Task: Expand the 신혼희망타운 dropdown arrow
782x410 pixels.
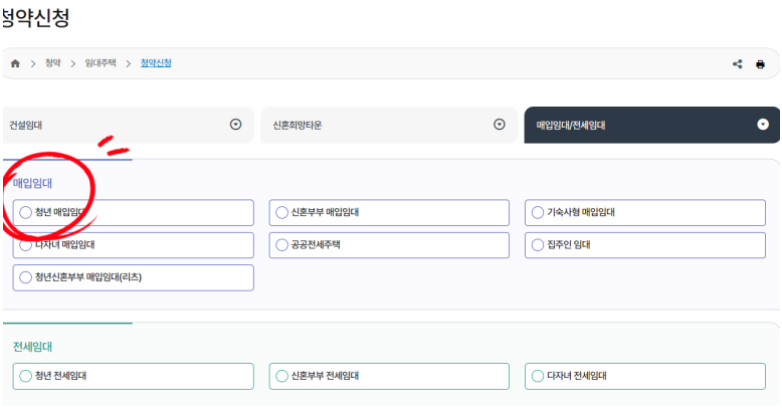Action: [x=499, y=124]
